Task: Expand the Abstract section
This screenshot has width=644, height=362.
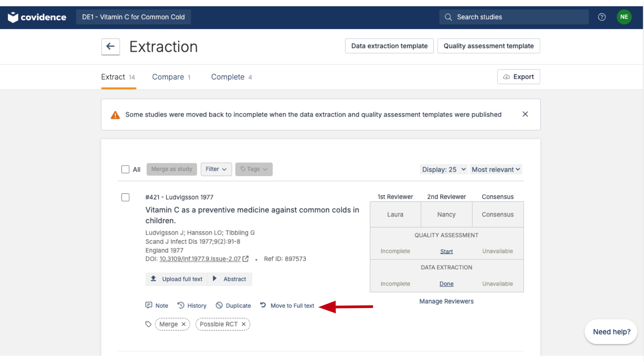Action: (230, 279)
